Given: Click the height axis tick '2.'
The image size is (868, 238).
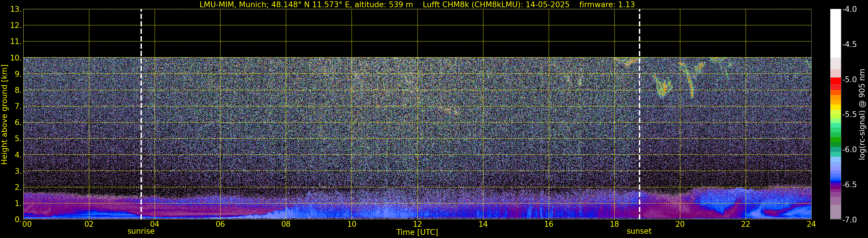Looking at the screenshot, I should (x=18, y=188).
